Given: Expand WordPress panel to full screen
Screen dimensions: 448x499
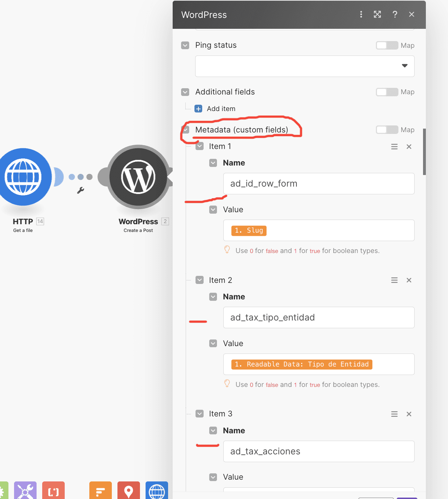Looking at the screenshot, I should pyautogui.click(x=377, y=14).
